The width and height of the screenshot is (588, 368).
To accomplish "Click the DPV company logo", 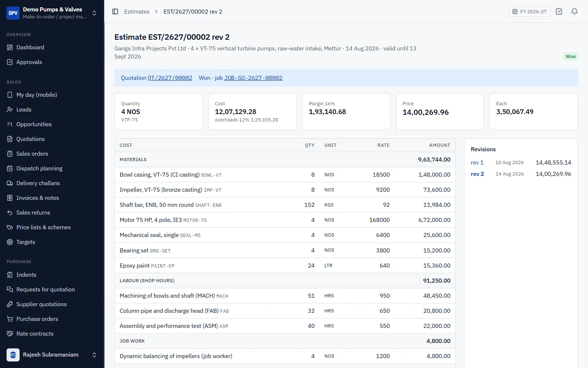I will (x=13, y=13).
